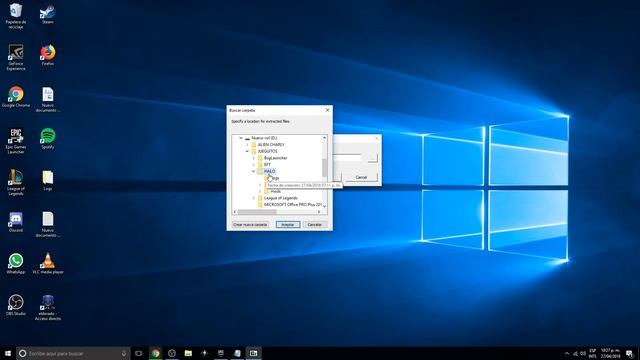Click the tree scroll-up arrow

point(324,138)
